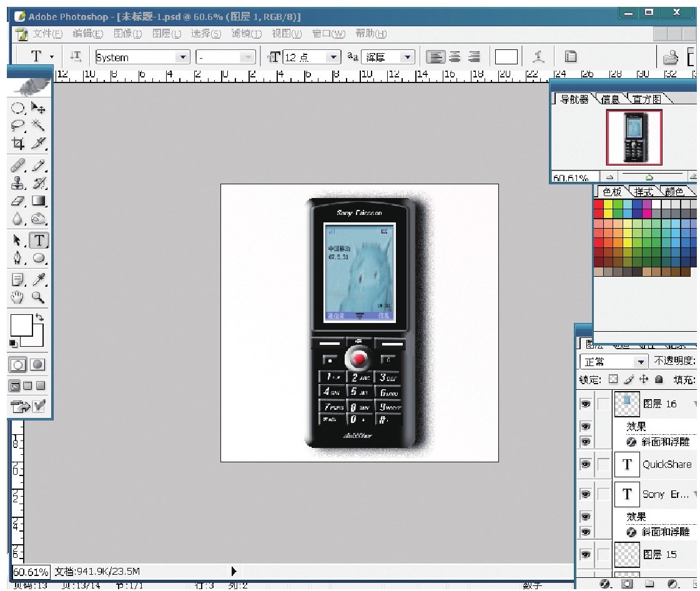Select the Pencil tool in toolbox

point(38,166)
